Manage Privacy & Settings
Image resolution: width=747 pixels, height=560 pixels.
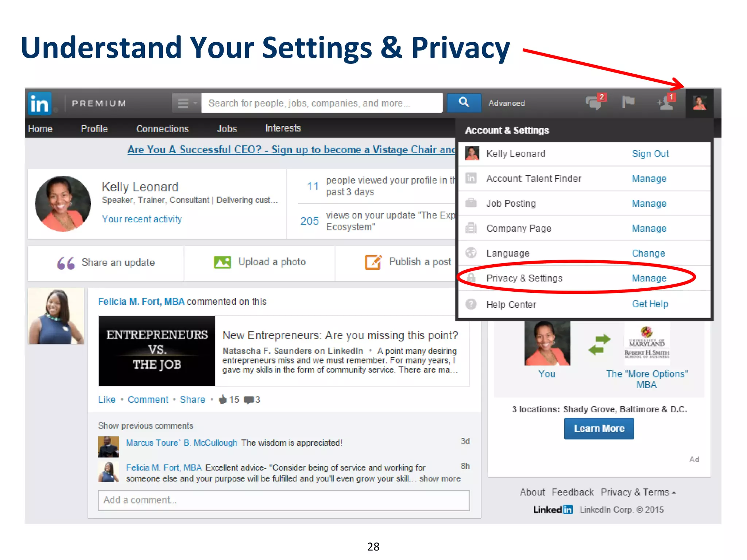(x=649, y=278)
